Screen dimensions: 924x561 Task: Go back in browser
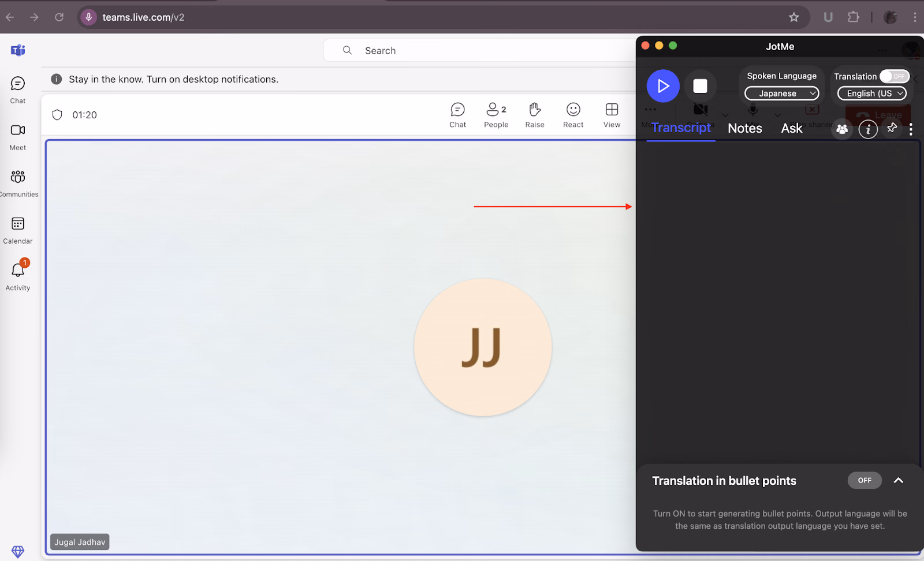point(10,17)
